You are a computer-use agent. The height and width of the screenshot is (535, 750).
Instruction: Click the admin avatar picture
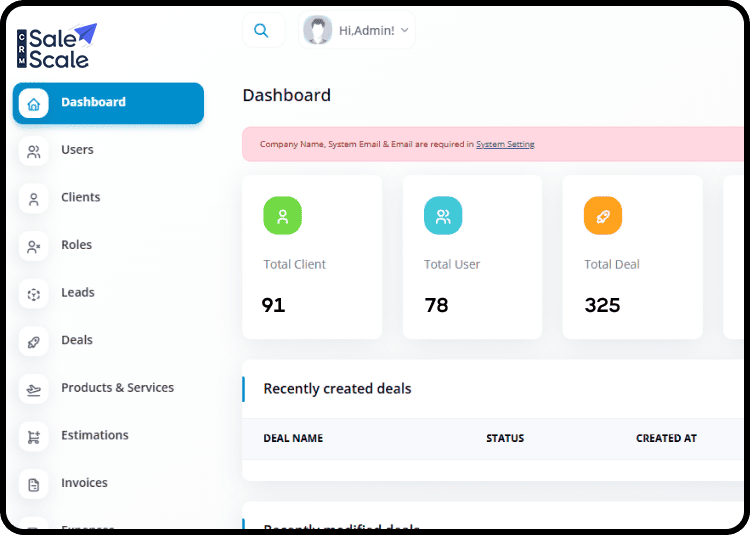point(318,31)
